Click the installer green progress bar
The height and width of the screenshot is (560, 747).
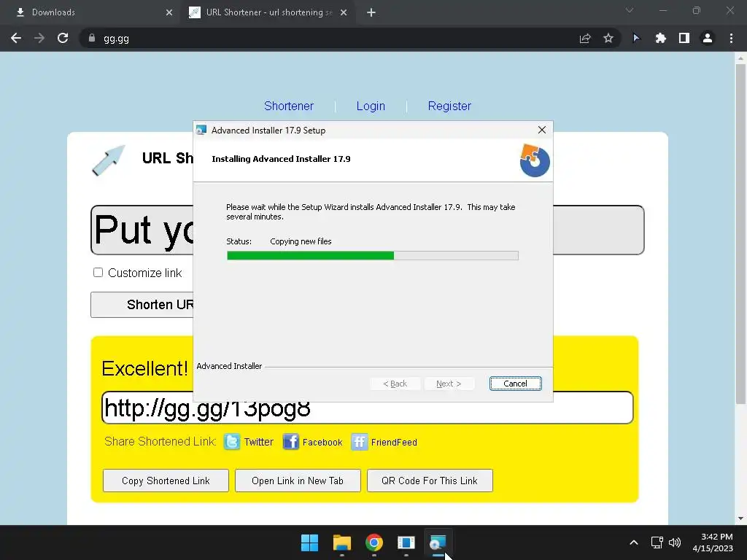(x=373, y=256)
